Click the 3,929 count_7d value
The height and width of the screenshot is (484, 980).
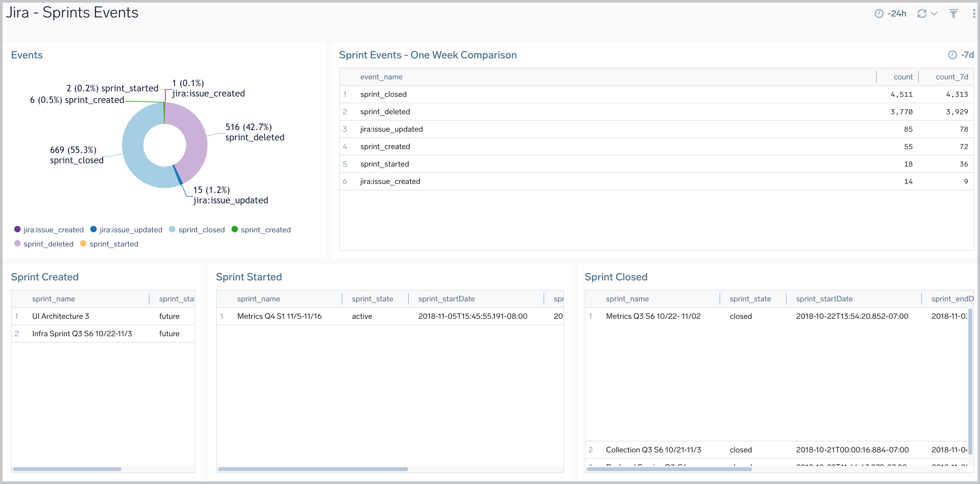click(957, 112)
